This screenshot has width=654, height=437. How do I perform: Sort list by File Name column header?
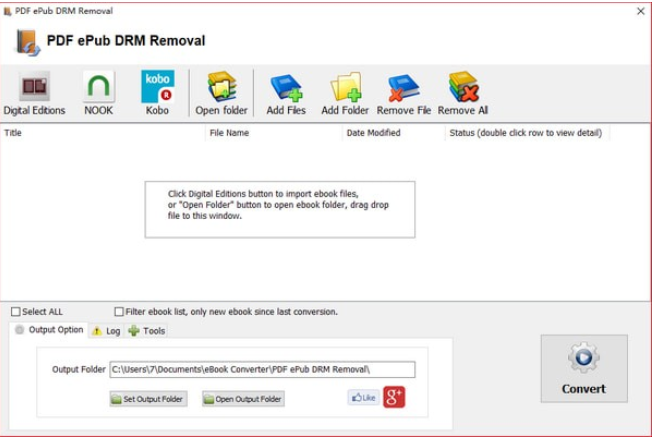click(274, 133)
